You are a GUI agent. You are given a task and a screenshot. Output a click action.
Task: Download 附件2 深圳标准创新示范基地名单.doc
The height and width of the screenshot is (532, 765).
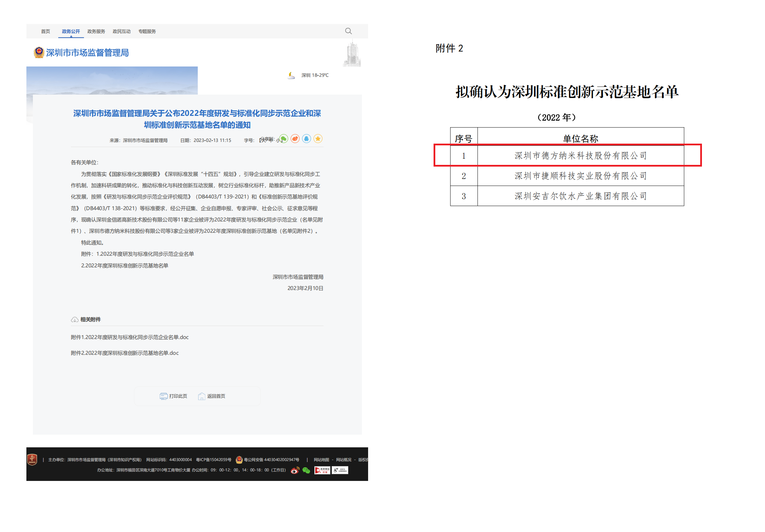[125, 353]
